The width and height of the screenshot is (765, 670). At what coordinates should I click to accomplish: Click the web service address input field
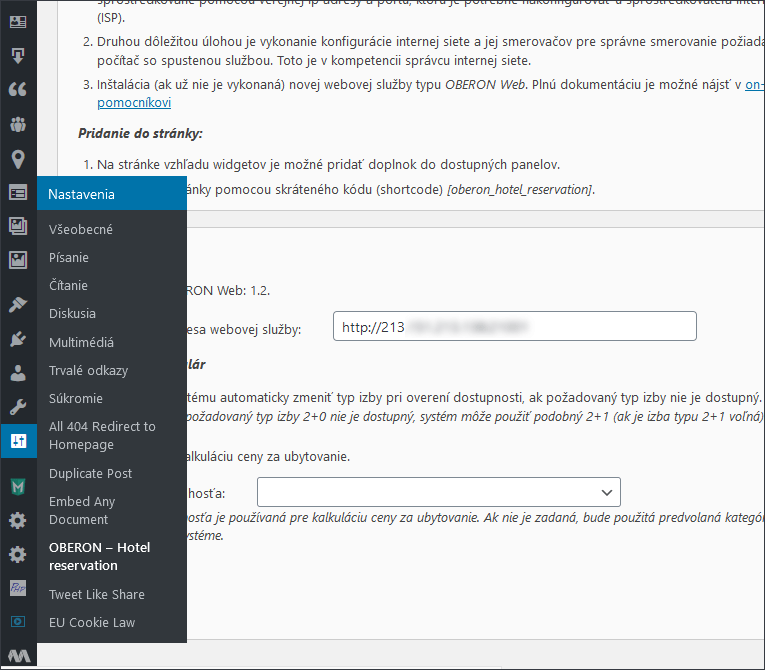point(514,327)
